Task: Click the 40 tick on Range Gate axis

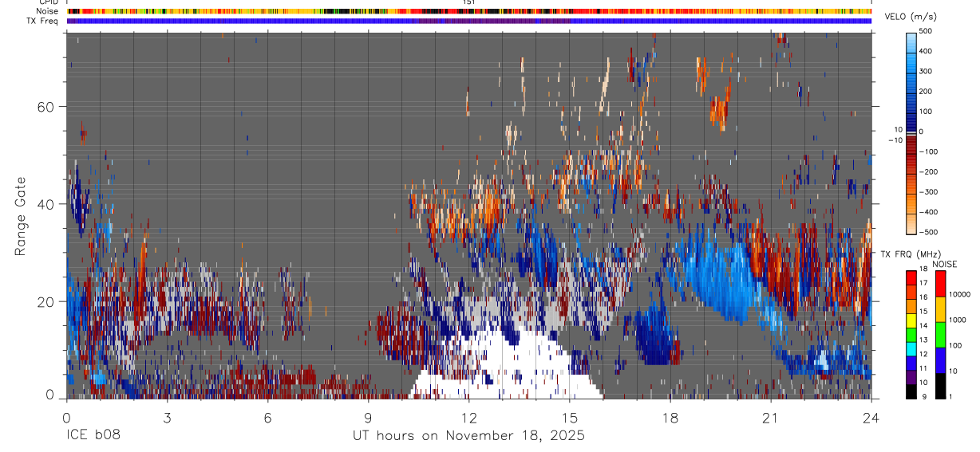Action: tap(46, 204)
